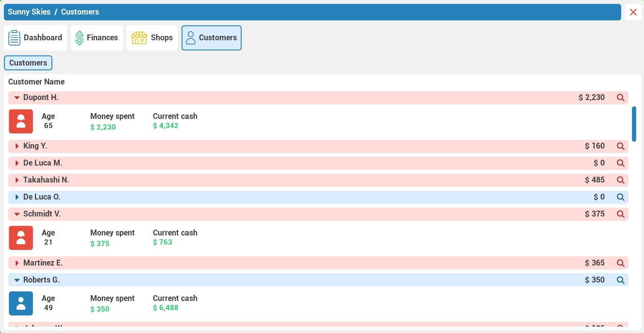The image size is (644, 333).
Task: Open details via De Luca O. magnifier
Action: [620, 197]
